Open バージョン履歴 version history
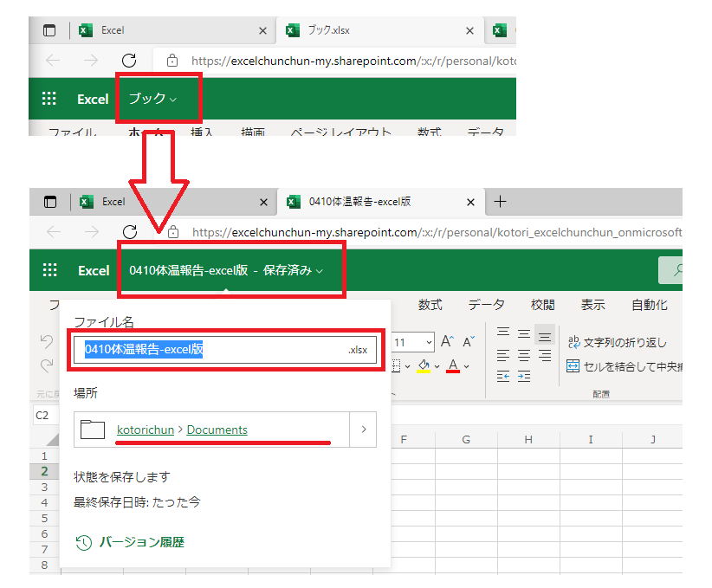Image resolution: width=712 pixels, height=588 pixels. pyautogui.click(x=130, y=542)
